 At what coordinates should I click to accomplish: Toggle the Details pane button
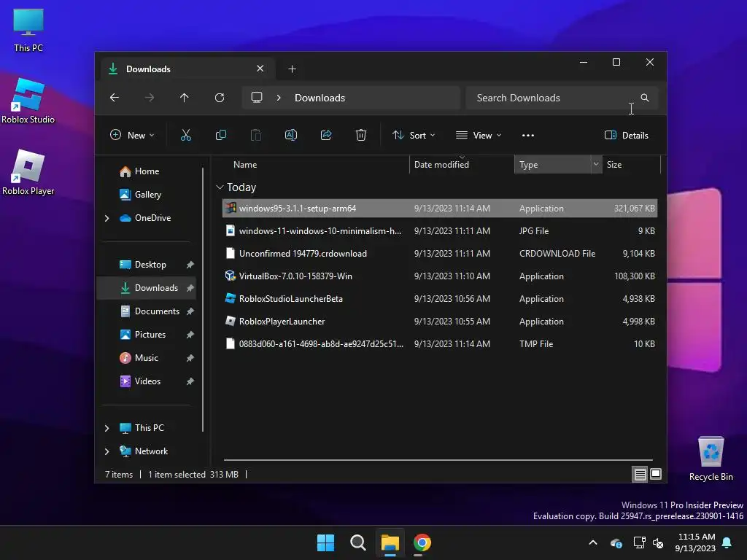pos(627,135)
